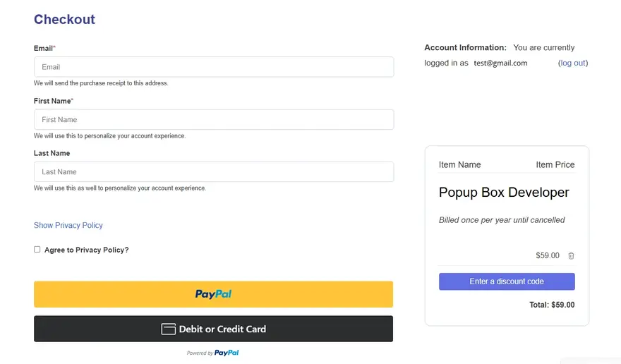Viewport: 621px width, 364px height.
Task: Click the Billed once per year note
Action: click(x=502, y=220)
